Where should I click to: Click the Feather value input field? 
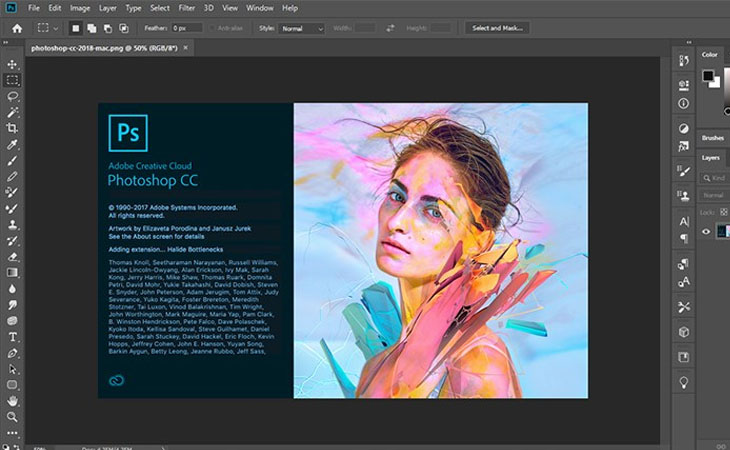point(187,28)
